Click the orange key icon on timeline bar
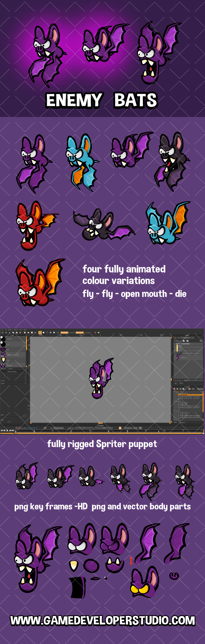Screen dimensions: 205x644 [120, 428]
